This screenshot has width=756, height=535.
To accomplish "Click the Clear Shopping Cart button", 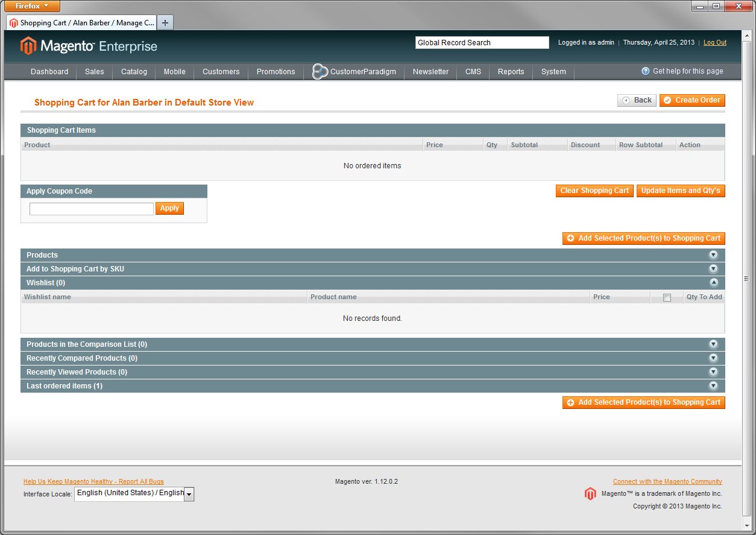I will click(594, 191).
